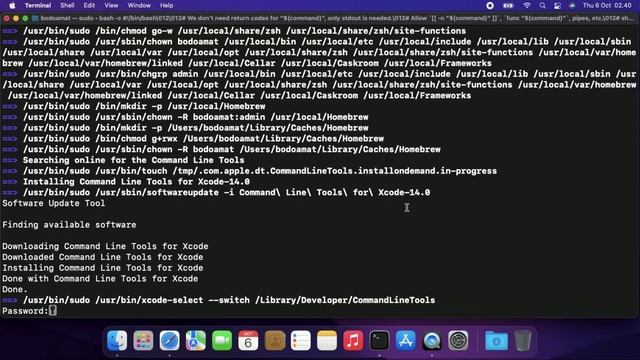
Task: Open QuickTime Player from the Dock
Action: 432,340
